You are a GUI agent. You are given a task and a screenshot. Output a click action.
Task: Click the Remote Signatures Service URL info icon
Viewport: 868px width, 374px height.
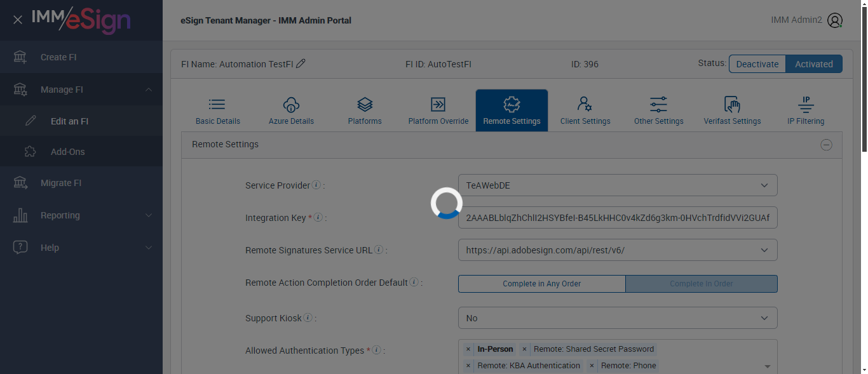(379, 250)
